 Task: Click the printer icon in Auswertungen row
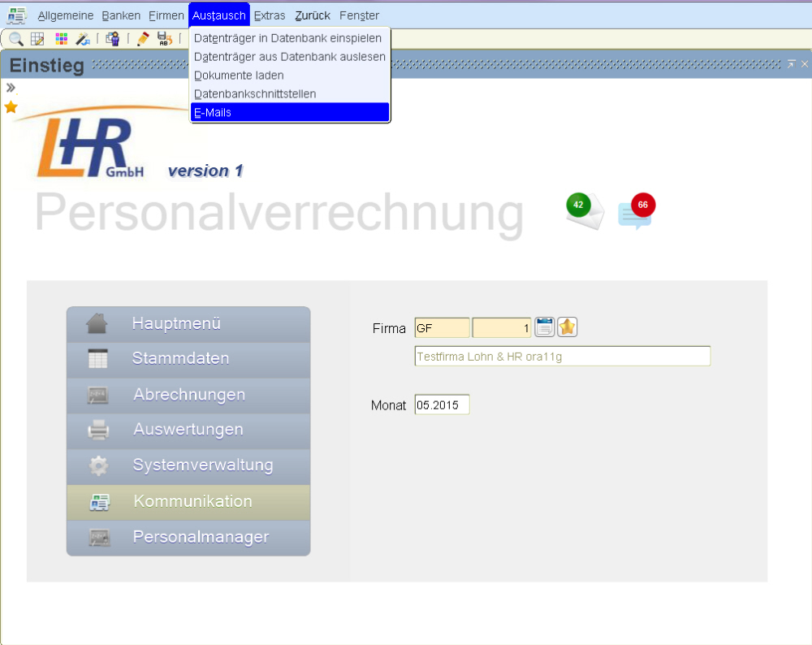tap(98, 430)
